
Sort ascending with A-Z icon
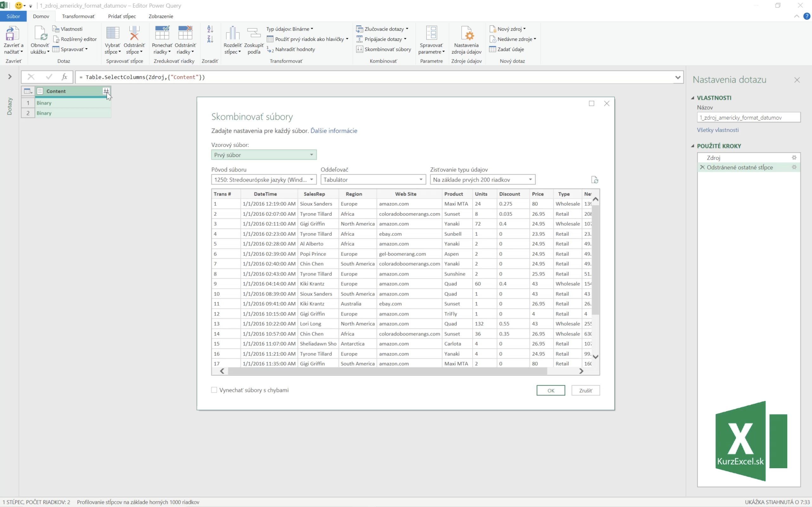pos(210,29)
